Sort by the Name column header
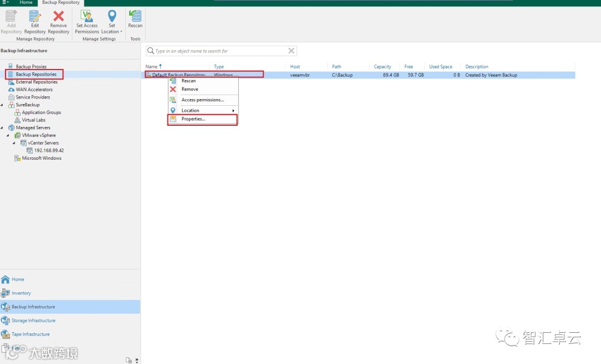Viewport: 601px width, 364px height. click(151, 67)
